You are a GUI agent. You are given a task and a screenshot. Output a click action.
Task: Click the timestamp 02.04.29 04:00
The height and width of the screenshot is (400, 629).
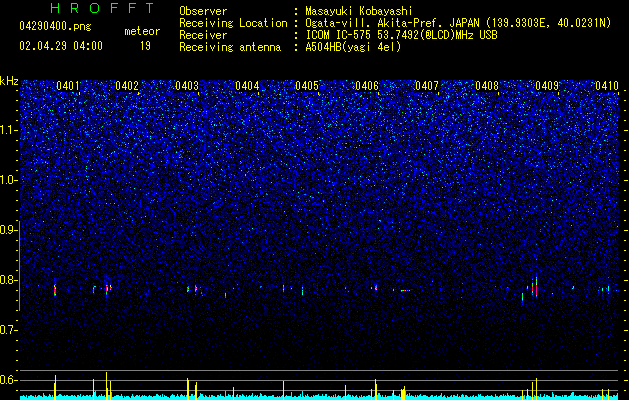coord(61,46)
